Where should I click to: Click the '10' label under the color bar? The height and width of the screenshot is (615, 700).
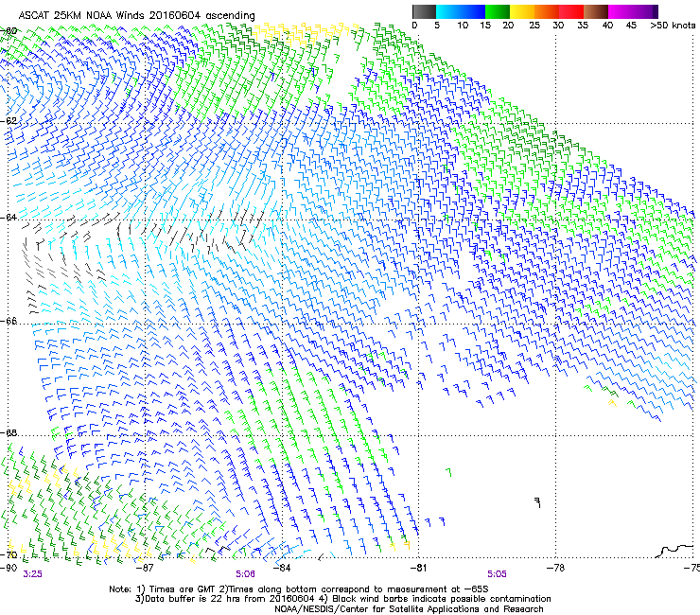463,26
